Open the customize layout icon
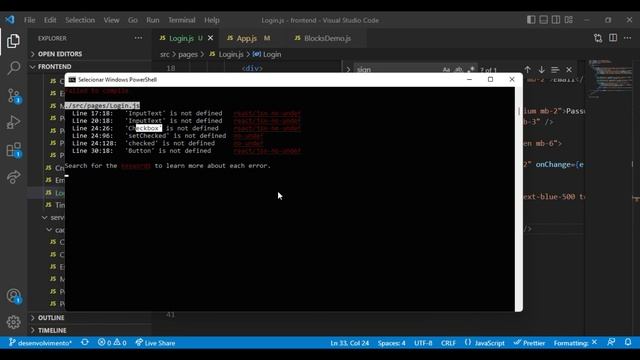 coord(569,20)
